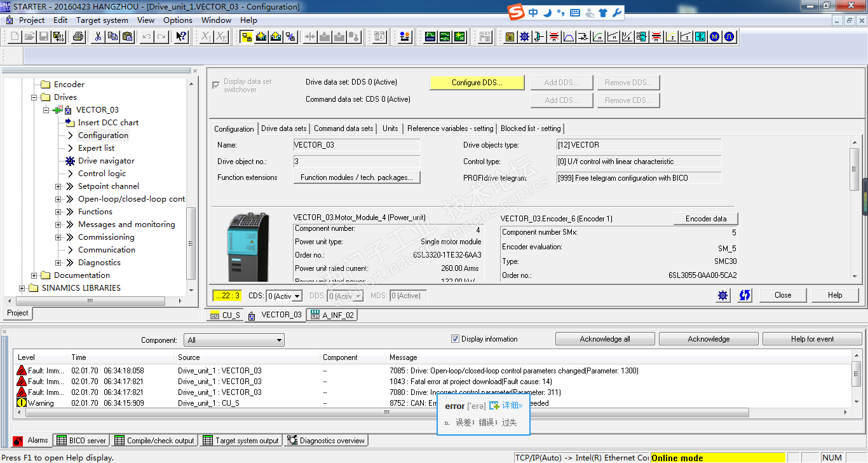
Task: Open Compile/check output tab
Action: pyautogui.click(x=154, y=441)
